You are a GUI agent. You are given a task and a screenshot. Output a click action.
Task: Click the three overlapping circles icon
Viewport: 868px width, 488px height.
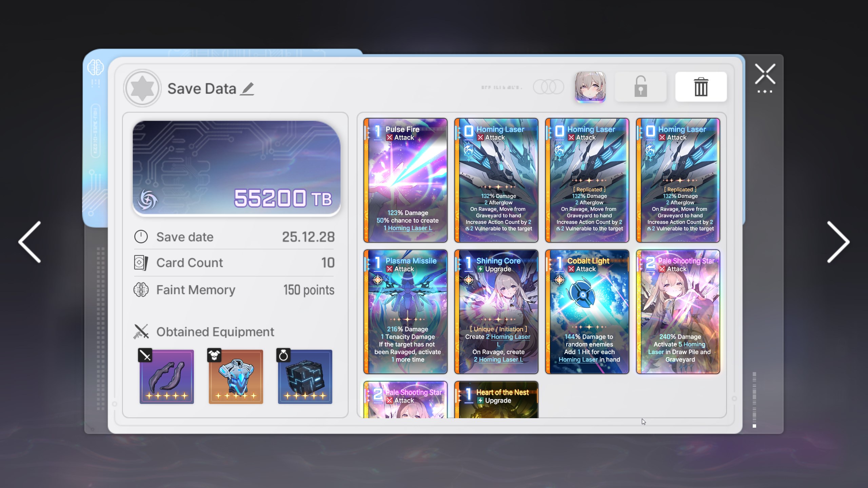548,87
